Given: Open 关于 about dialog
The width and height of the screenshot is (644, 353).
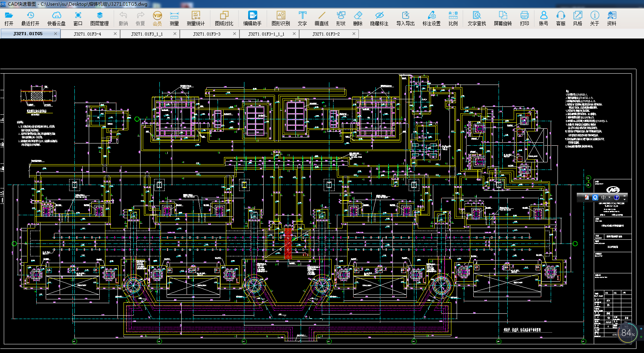Looking at the screenshot, I should (x=595, y=18).
